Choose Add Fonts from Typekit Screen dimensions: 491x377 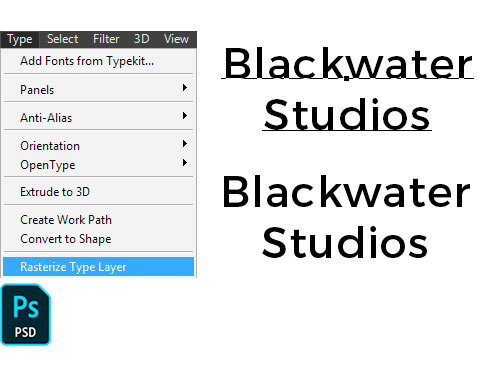click(98, 61)
